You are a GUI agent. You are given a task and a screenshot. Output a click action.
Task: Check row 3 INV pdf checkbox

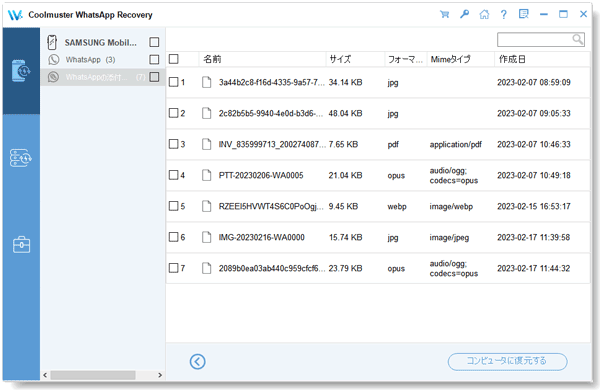[x=174, y=144]
